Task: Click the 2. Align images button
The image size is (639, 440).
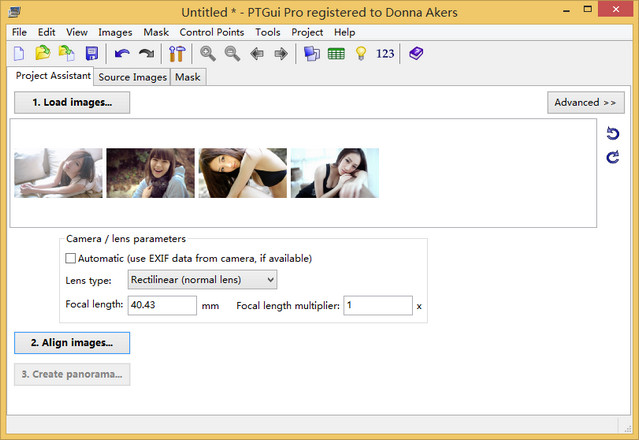Action: pyautogui.click(x=72, y=343)
